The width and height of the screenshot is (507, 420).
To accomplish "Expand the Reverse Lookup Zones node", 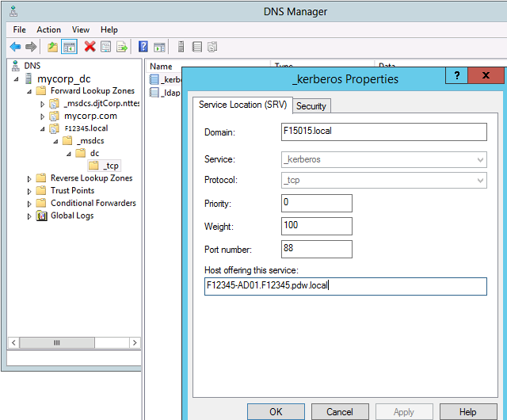I will [x=29, y=178].
